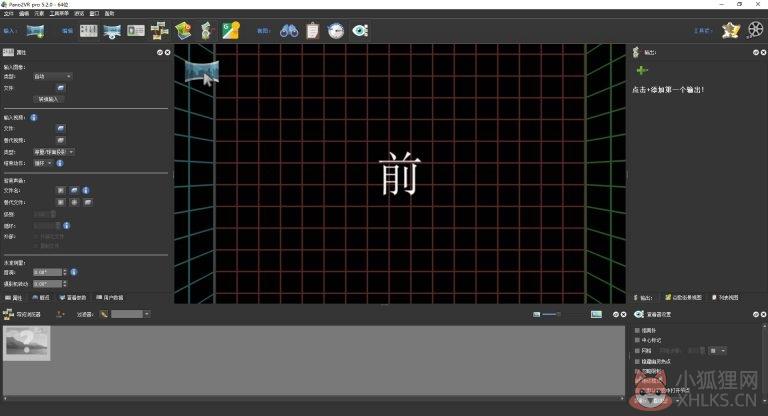Switch to the 用户数据 tab
The height and width of the screenshot is (416, 768).
110,297
